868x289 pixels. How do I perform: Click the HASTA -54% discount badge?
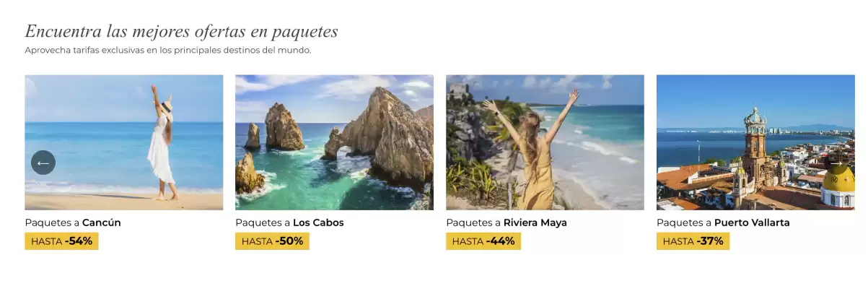pyautogui.click(x=61, y=241)
